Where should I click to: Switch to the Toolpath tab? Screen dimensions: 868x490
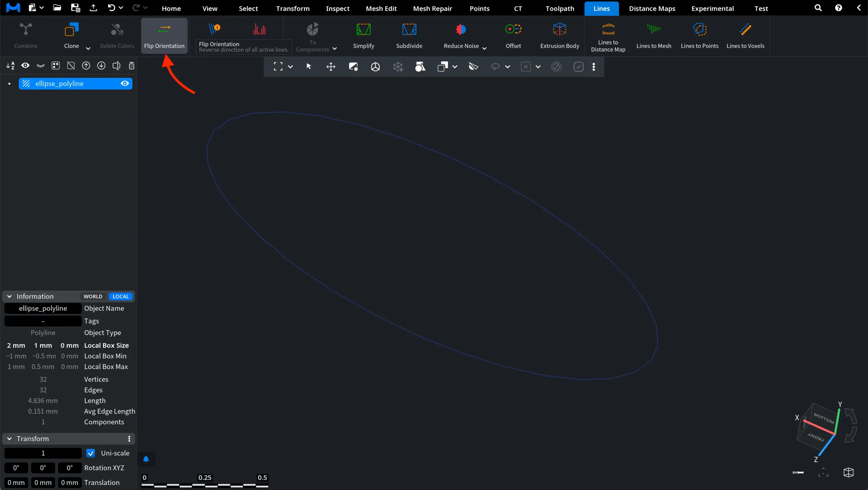pos(560,8)
